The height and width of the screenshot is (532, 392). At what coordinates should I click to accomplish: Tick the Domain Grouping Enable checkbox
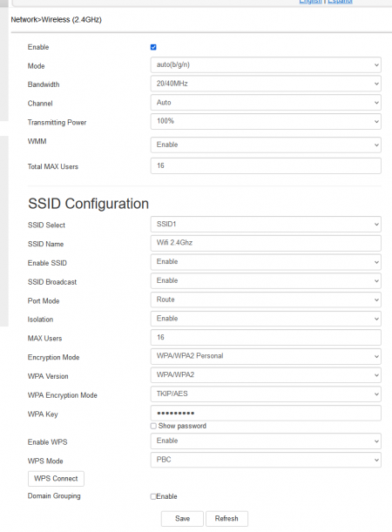coord(153,496)
